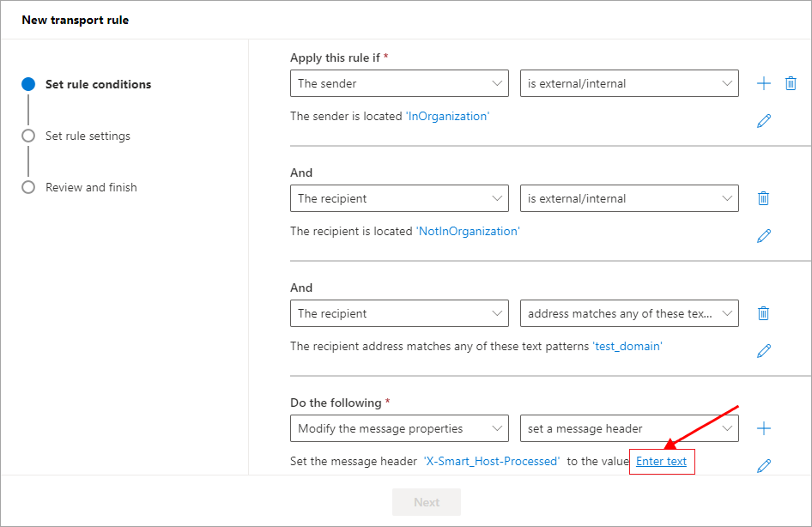Viewport: 812px width, 527px height.
Task: Add a new condition with the plus icon
Action: click(x=763, y=83)
